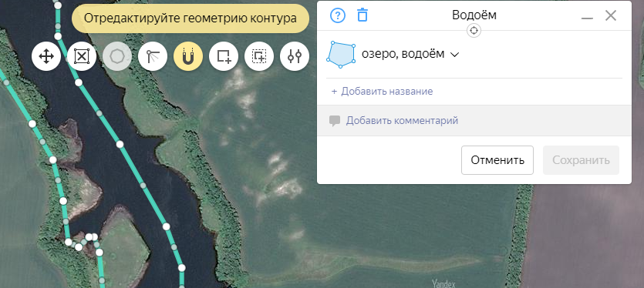
Task: Click the disabled circle shape tool
Action: pyautogui.click(x=117, y=56)
